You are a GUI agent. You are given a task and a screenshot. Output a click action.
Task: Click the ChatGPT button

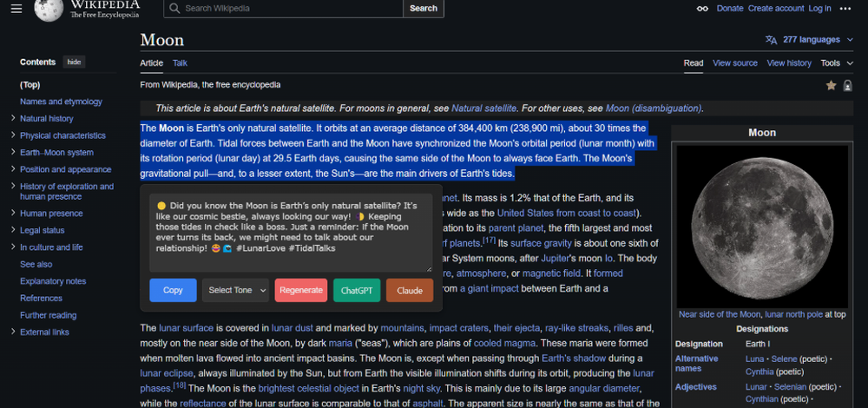357,290
